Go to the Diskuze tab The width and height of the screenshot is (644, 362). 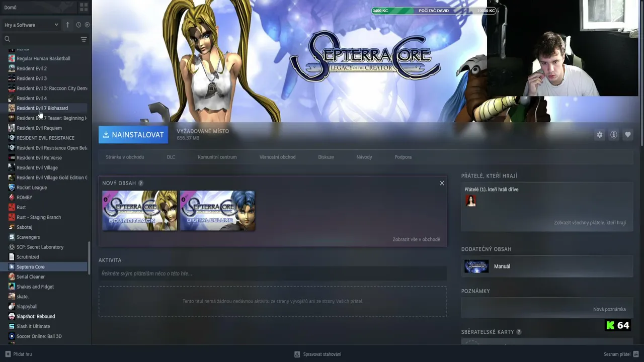click(x=326, y=157)
